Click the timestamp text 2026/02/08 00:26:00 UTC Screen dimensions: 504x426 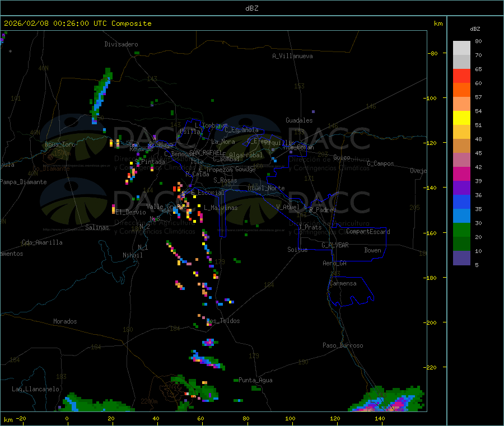click(x=55, y=24)
